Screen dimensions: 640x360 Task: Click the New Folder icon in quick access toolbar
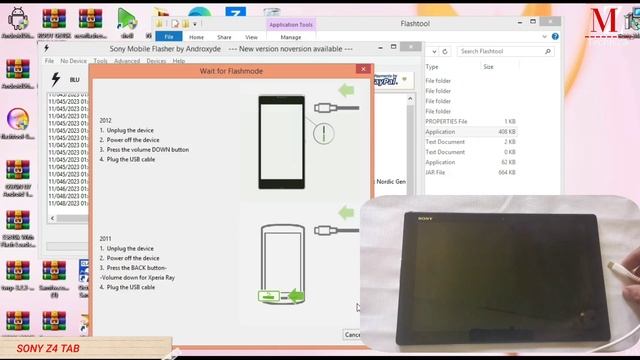click(x=185, y=24)
